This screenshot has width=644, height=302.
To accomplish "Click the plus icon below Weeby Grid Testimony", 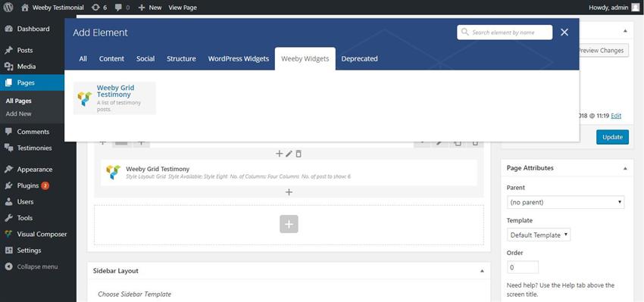I will 289,192.
